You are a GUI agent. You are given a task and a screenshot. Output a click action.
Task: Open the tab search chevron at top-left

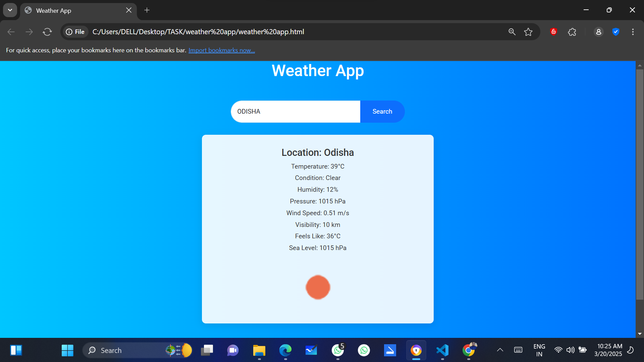pyautogui.click(x=10, y=10)
